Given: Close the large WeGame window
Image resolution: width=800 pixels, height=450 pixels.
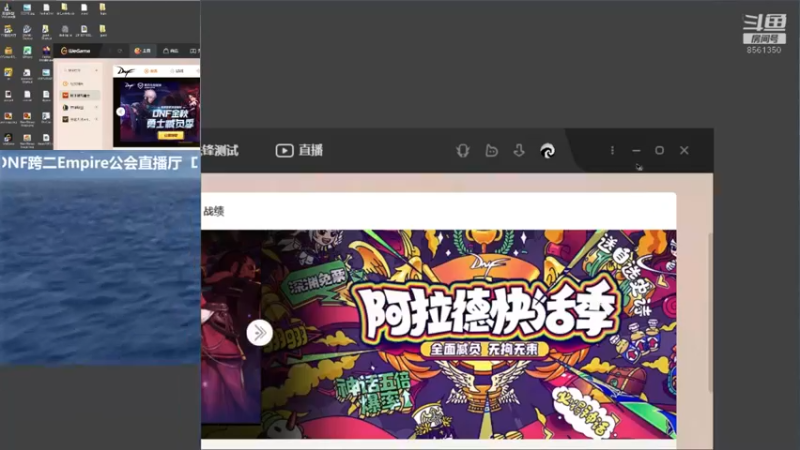Looking at the screenshot, I should (x=684, y=151).
